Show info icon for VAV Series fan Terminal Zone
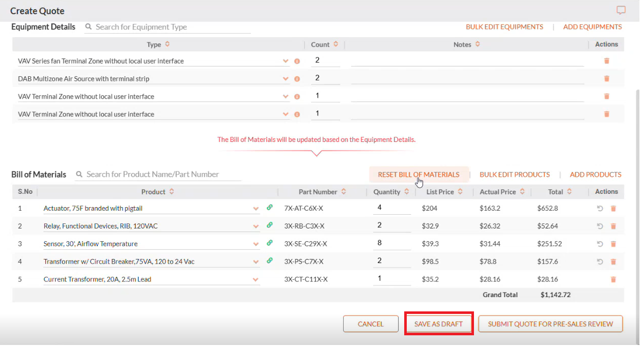Viewport: 644px width, 347px height. [297, 61]
